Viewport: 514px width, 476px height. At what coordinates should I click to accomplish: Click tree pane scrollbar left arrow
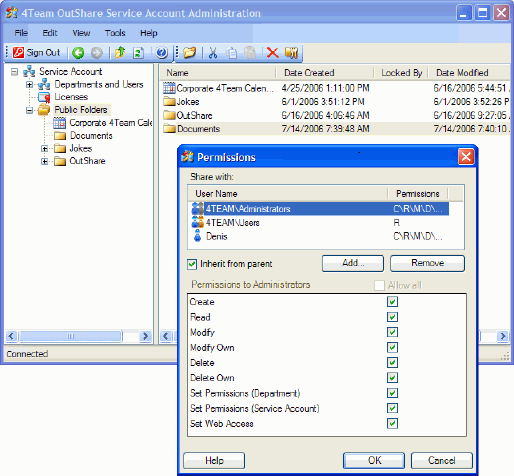pyautogui.click(x=11, y=336)
